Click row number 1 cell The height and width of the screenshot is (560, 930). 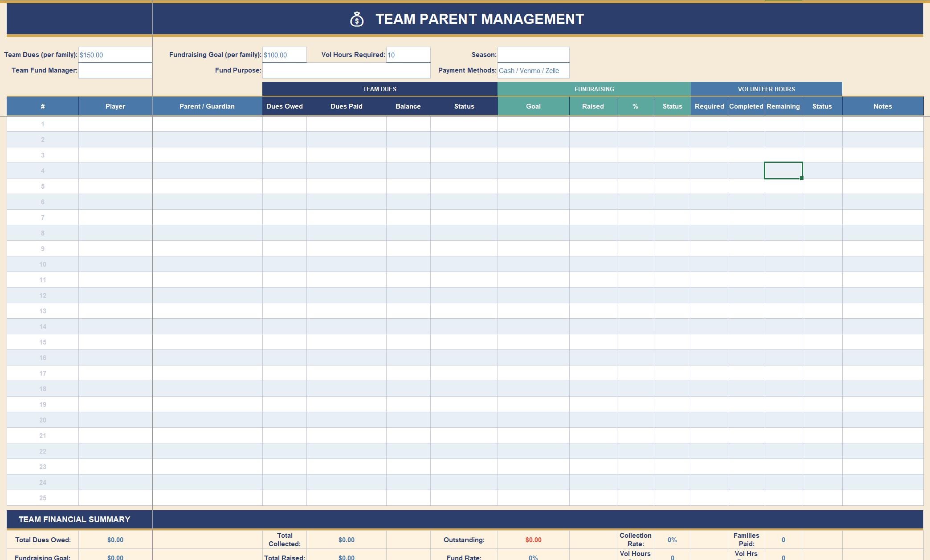[43, 124]
